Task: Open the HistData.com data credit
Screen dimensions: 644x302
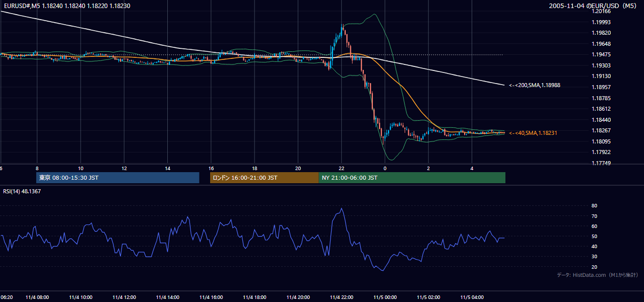Action: pos(598,275)
